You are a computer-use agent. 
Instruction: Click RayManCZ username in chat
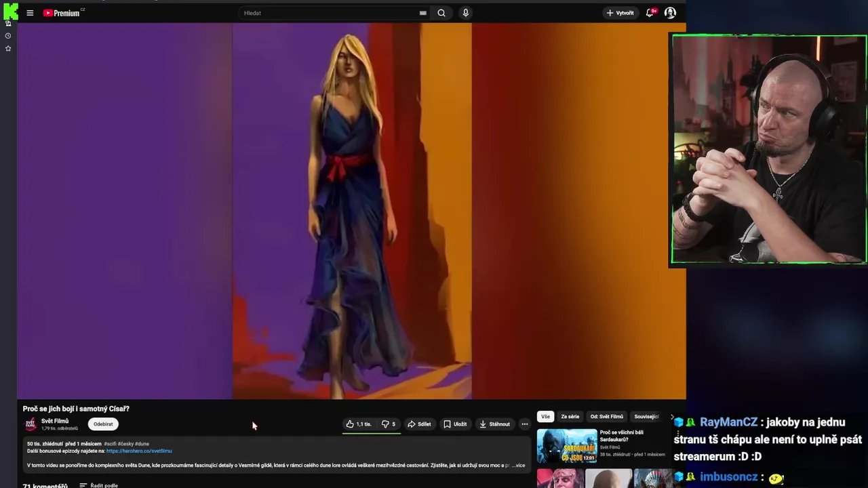click(x=728, y=422)
